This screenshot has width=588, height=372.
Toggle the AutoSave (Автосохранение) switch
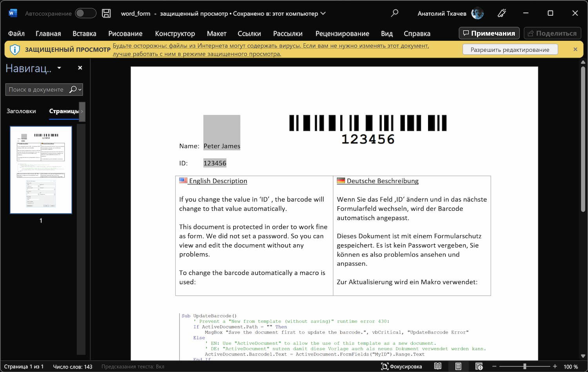pos(85,13)
